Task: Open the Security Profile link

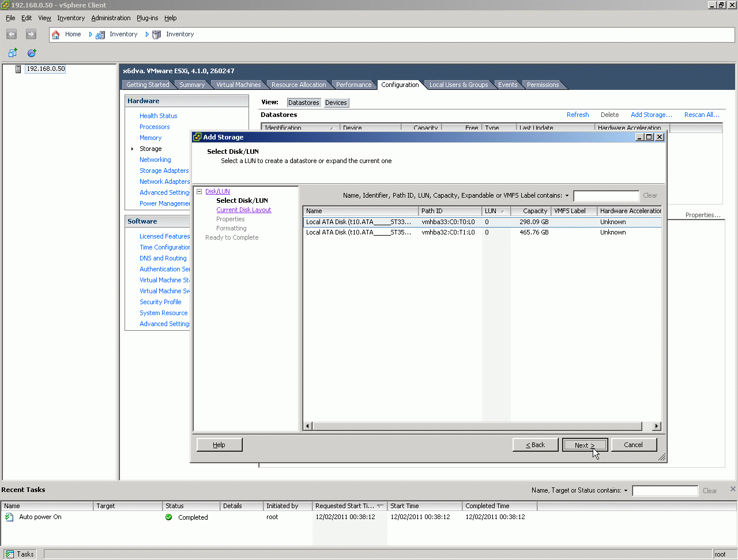Action: click(160, 302)
